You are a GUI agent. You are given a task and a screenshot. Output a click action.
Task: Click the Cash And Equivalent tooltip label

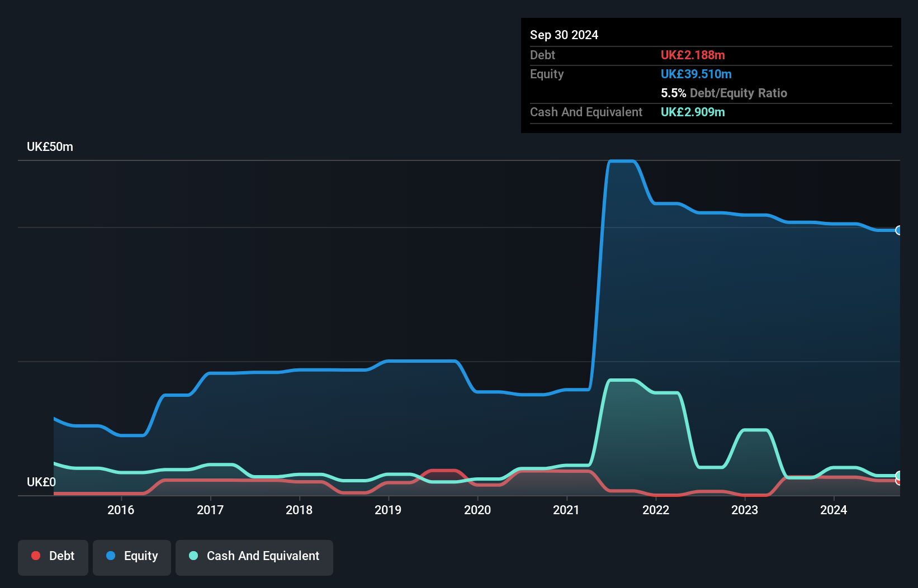point(586,112)
